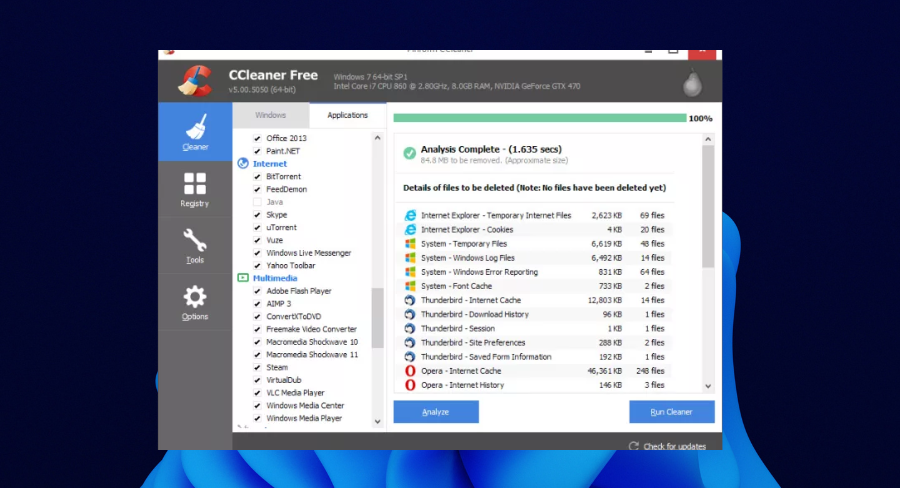The image size is (900, 500).
Task: Toggle the Windows Media Player checkbox
Action: (x=257, y=418)
